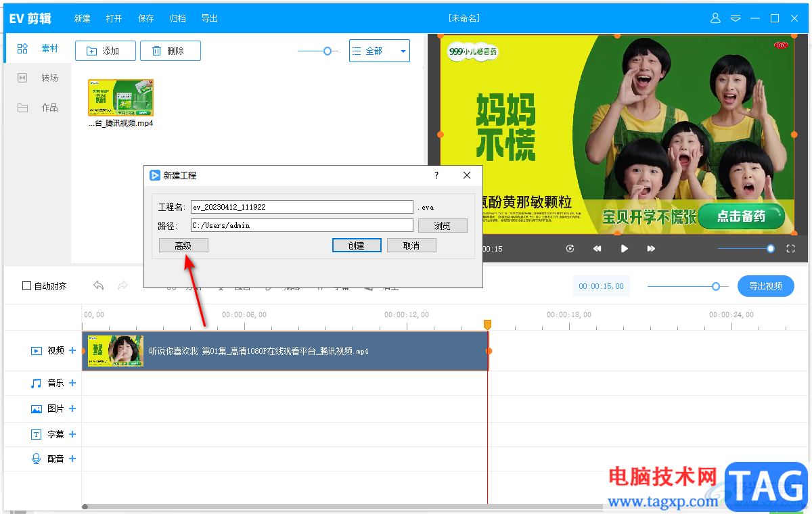Click the dialog help question mark
Image resolution: width=812 pixels, height=514 pixels.
coord(436,175)
